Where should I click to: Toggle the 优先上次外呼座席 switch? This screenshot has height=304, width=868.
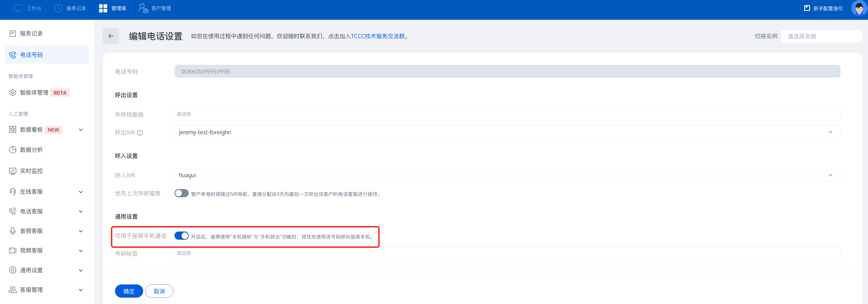point(181,193)
